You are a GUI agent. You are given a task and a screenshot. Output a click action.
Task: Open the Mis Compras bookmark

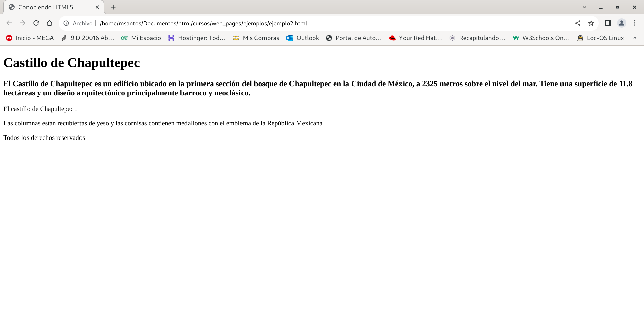[256, 38]
